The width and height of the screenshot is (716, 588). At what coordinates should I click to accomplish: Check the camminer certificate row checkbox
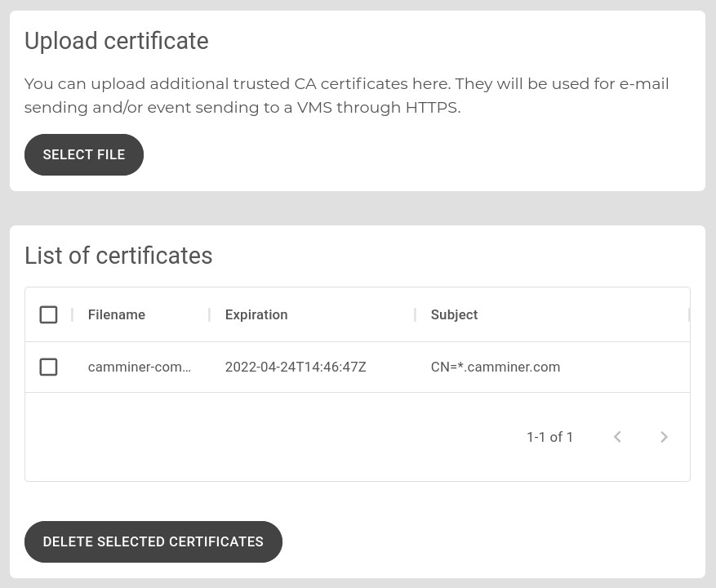(x=48, y=367)
